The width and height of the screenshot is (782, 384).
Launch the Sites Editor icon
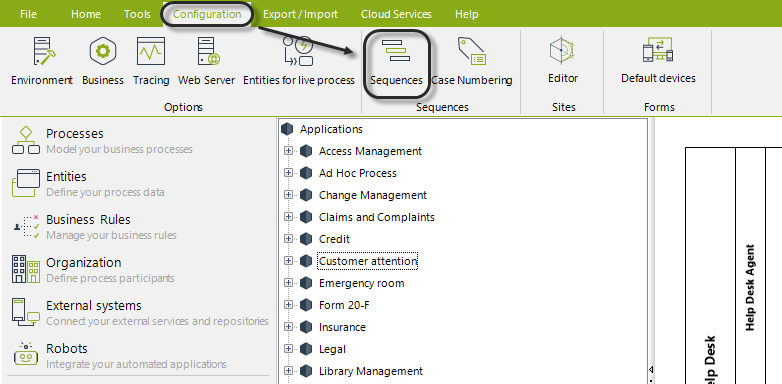pyautogui.click(x=563, y=50)
